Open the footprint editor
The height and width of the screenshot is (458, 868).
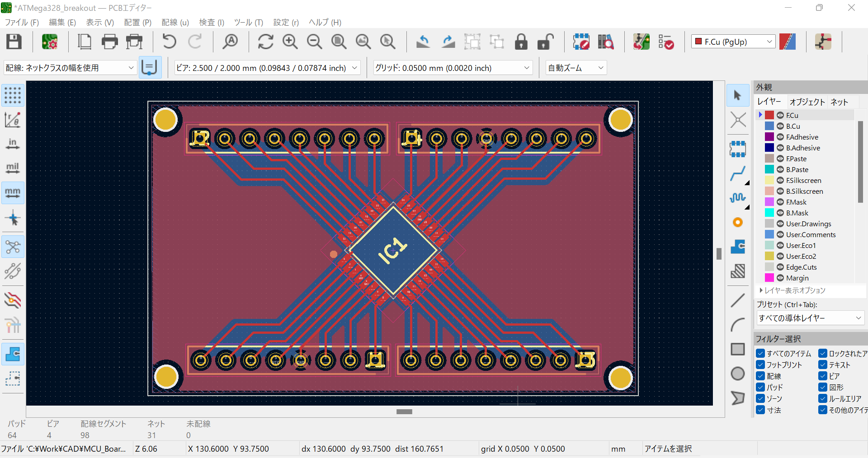[581, 42]
